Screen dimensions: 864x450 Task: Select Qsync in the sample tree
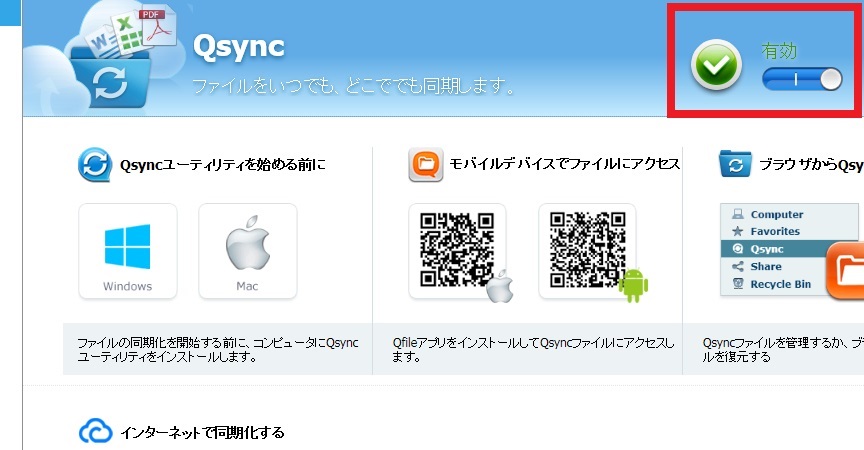coord(773,249)
